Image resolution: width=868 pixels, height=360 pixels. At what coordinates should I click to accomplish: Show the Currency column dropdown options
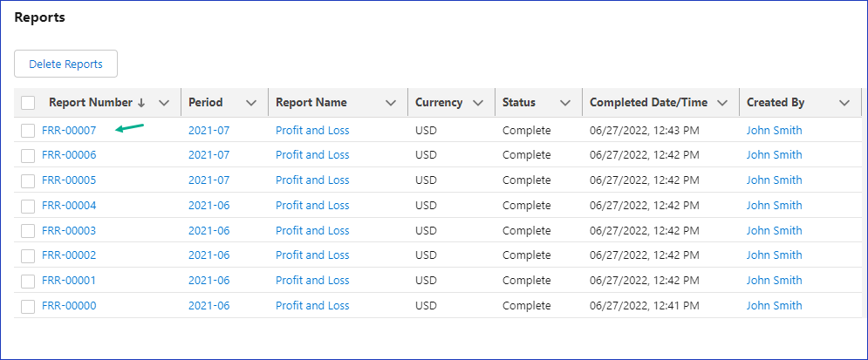[x=478, y=103]
